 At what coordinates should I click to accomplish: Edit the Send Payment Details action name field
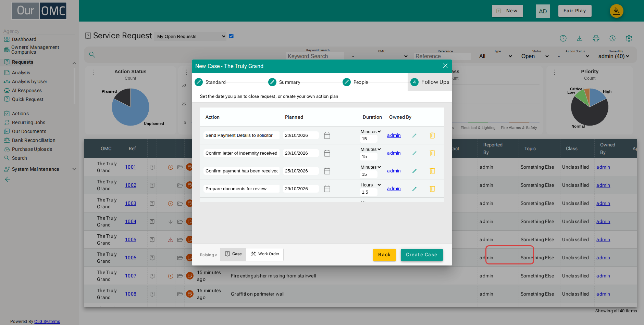click(241, 135)
